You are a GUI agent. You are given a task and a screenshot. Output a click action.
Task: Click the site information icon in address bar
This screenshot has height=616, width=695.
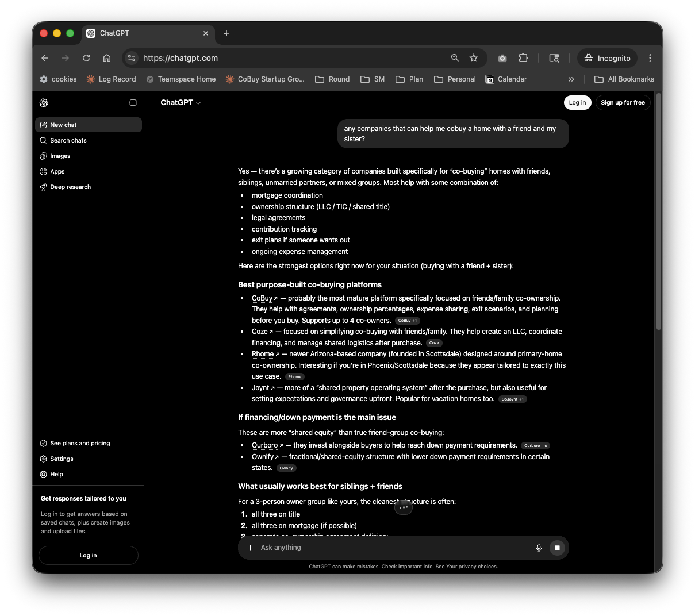(x=132, y=58)
